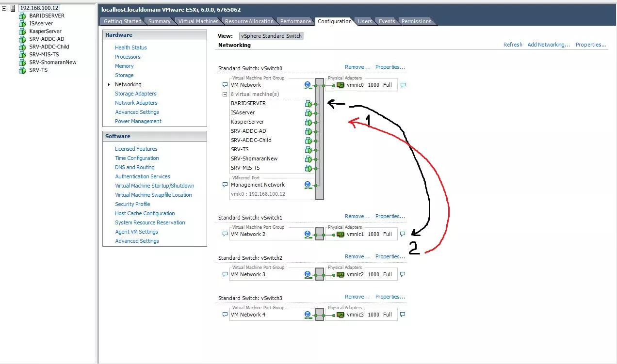The image size is (617, 364).
Task: Click the vmnic2 physical adapter icon
Action: click(341, 274)
